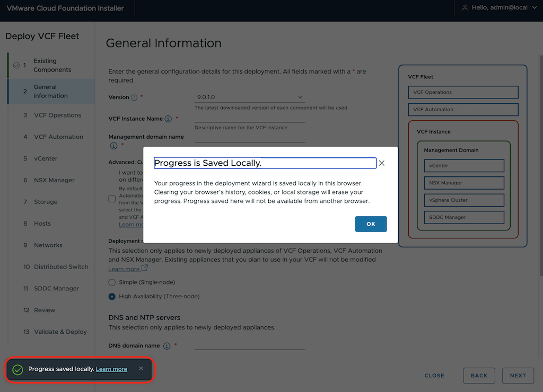Show Management domain name info icon
The width and height of the screenshot is (543, 392).
pos(113,146)
